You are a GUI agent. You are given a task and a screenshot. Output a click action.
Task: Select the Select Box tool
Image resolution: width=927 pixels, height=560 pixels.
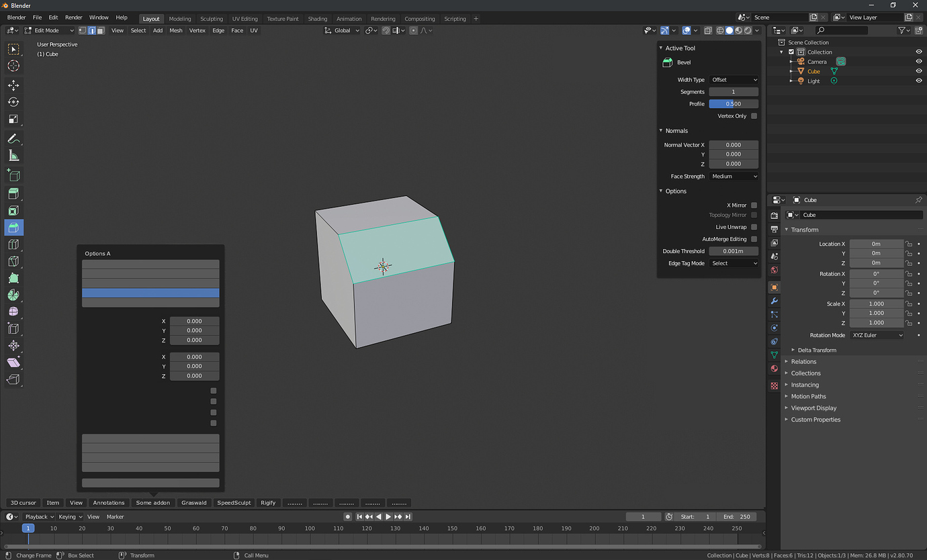coord(13,49)
